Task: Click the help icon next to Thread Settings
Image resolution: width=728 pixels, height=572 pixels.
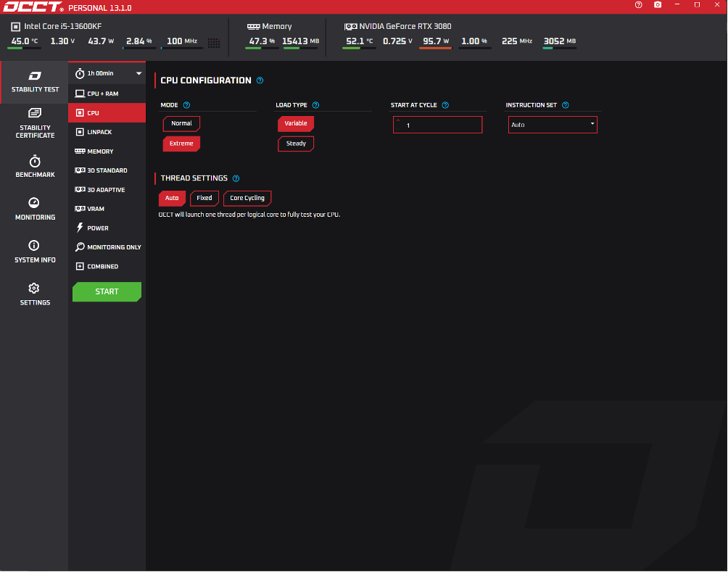Action: pos(236,178)
